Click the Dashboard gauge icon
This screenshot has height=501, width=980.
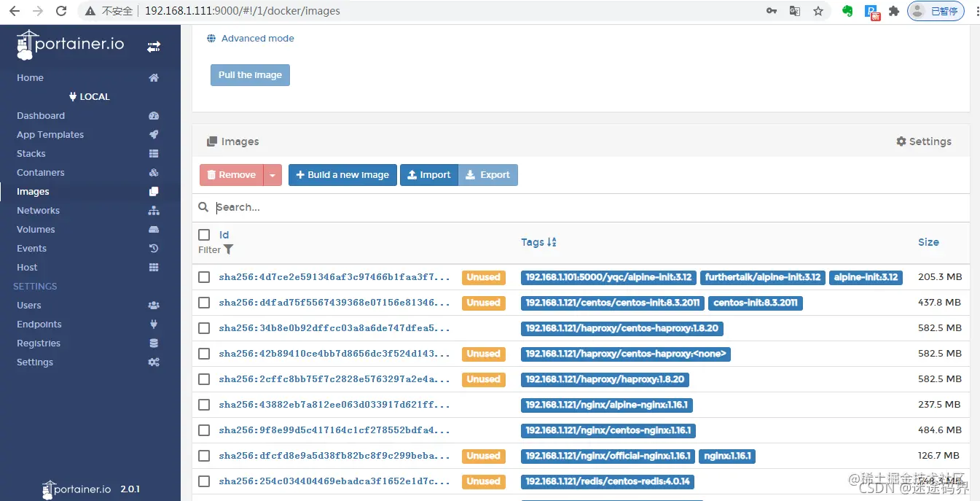point(154,116)
